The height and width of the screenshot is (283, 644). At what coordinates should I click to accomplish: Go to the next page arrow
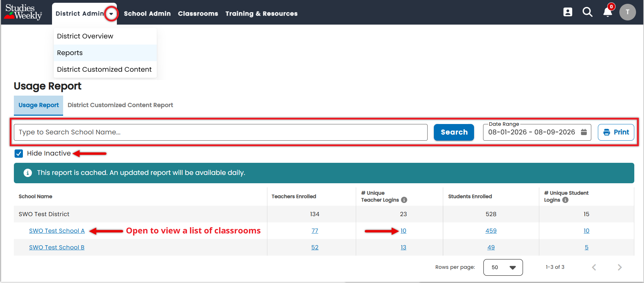pos(620,267)
